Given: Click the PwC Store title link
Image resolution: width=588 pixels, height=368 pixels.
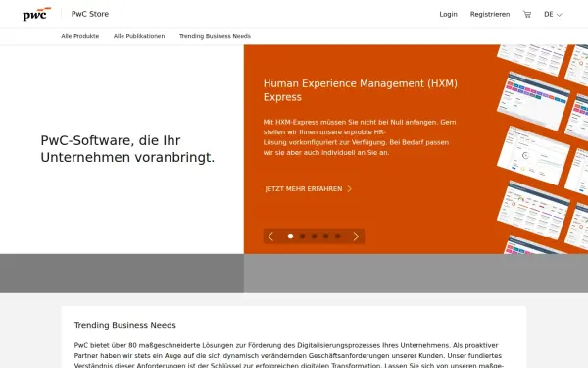Looking at the screenshot, I should click(90, 14).
